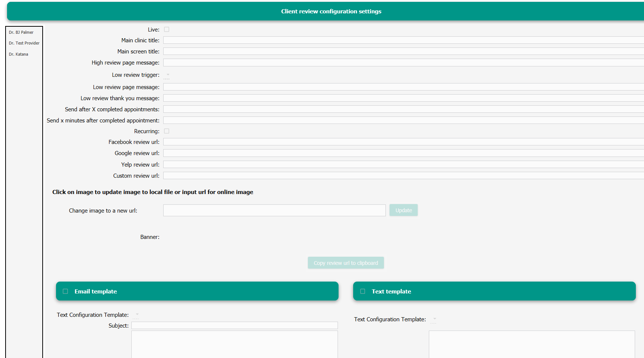Image resolution: width=644 pixels, height=358 pixels.
Task: Enable the Live checkbox
Action: [x=167, y=29]
